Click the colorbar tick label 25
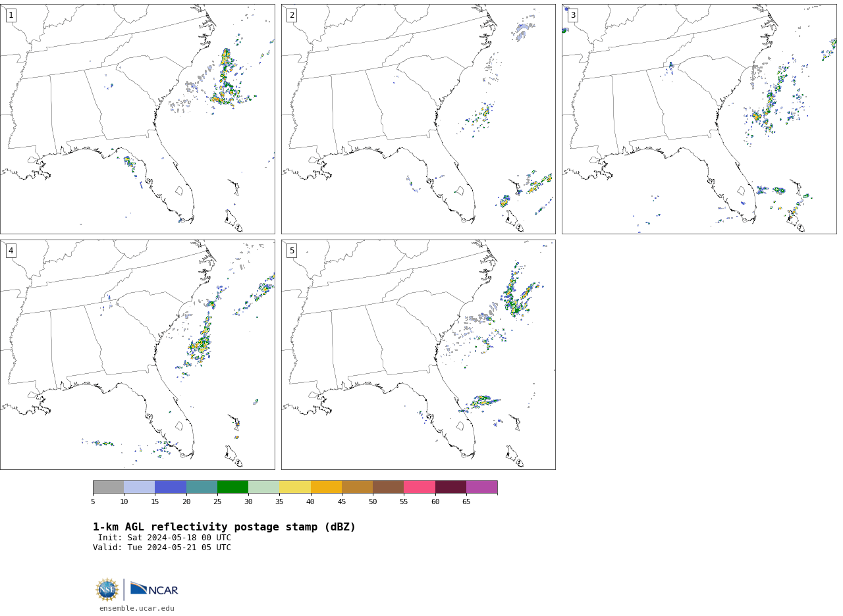 (x=217, y=501)
